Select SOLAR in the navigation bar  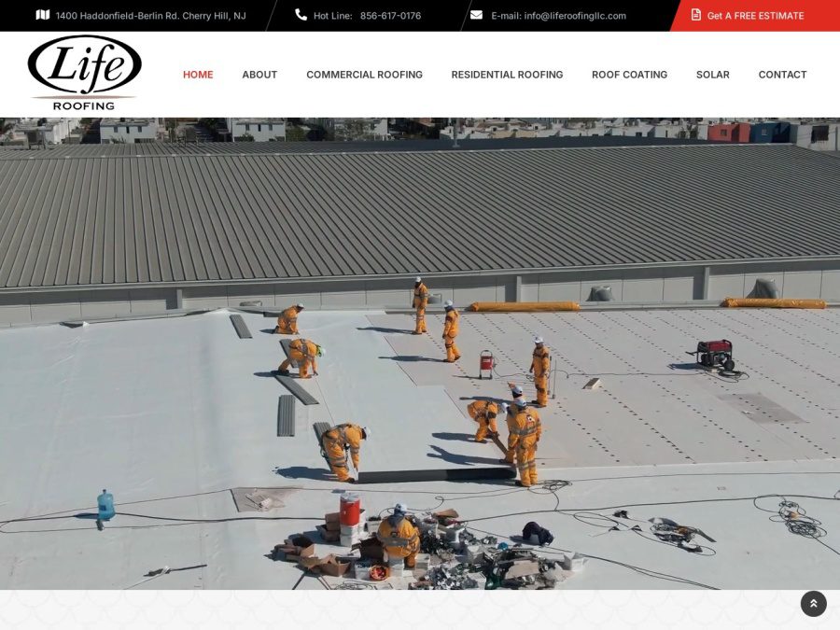click(712, 75)
